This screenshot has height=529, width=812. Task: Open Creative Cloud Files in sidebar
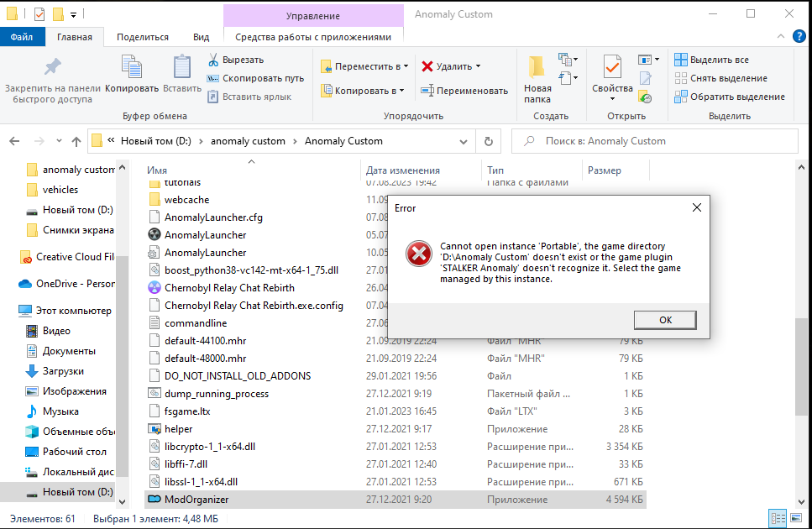[66, 257]
